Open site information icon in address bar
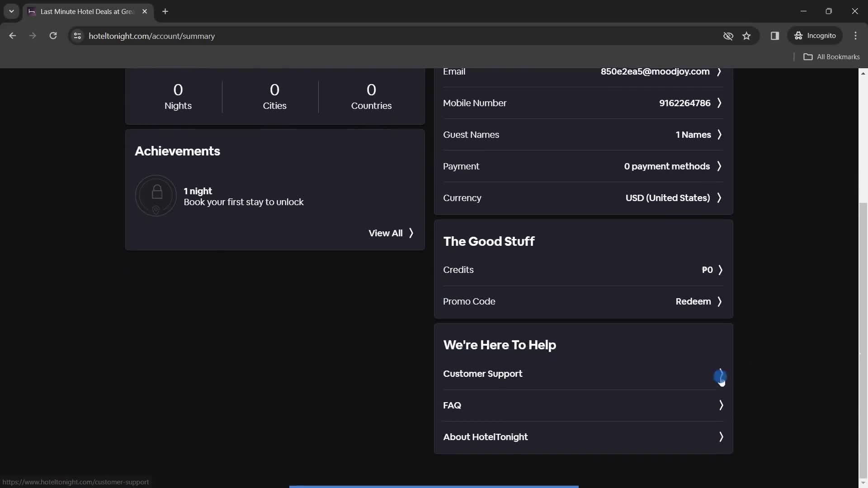Screen dimensions: 868x488 click(77, 36)
